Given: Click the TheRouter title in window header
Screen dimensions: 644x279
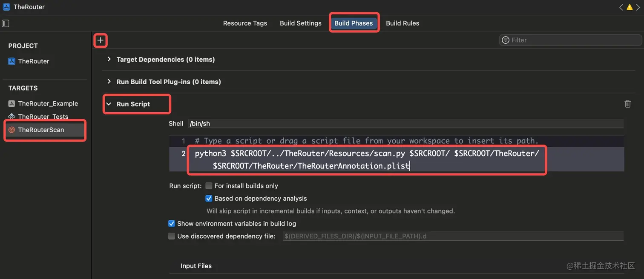Looking at the screenshot, I should (29, 7).
